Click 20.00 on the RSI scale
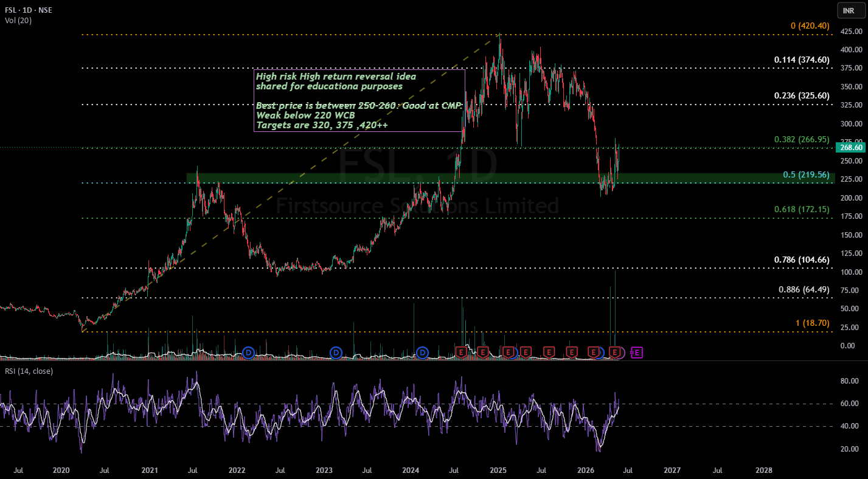The height and width of the screenshot is (479, 868). [849, 449]
